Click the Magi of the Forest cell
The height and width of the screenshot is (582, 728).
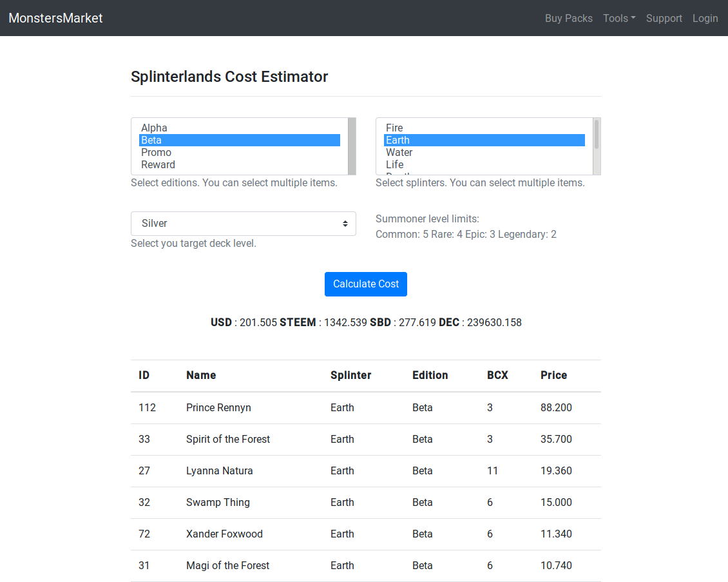(227, 566)
